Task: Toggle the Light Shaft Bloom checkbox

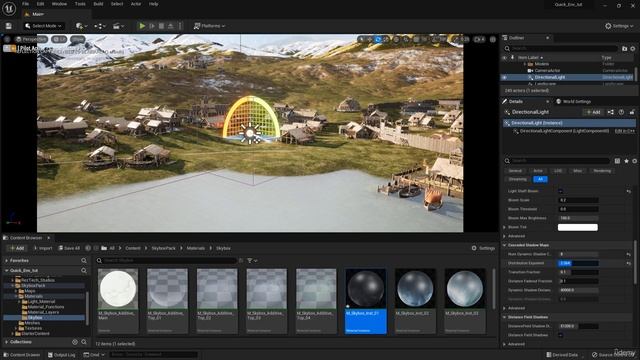Action: point(560,191)
